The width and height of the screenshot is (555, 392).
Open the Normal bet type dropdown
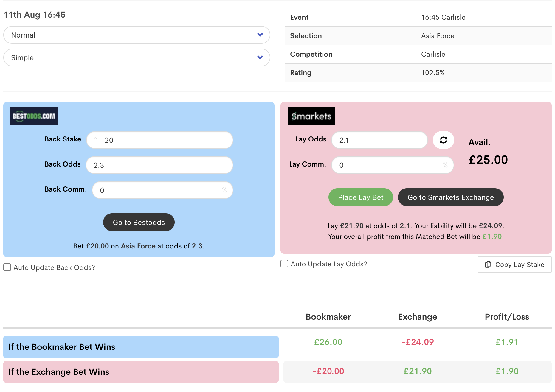click(137, 35)
